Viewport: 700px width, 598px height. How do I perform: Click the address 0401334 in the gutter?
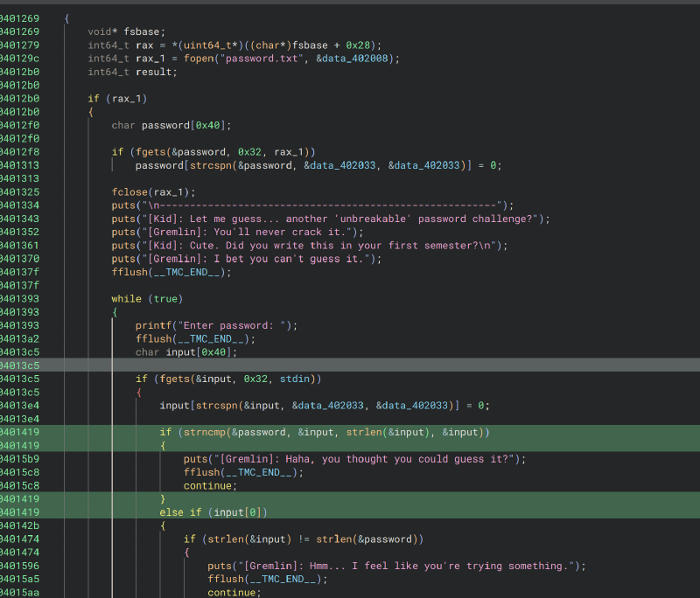pyautogui.click(x=19, y=205)
